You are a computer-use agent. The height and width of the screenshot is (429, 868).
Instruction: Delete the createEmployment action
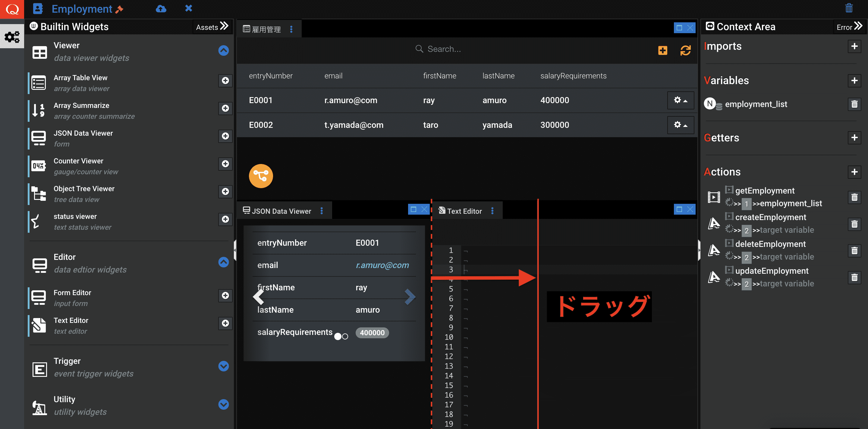pyautogui.click(x=854, y=224)
